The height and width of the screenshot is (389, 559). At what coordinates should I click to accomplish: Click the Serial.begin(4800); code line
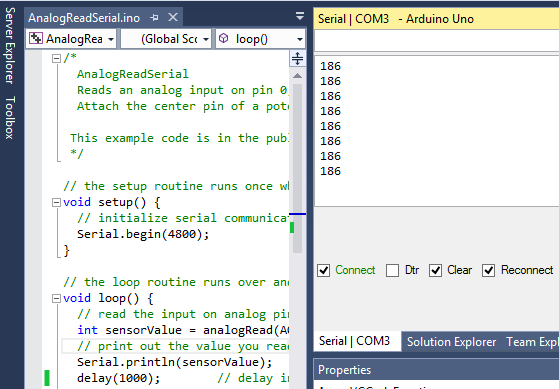[x=143, y=234]
